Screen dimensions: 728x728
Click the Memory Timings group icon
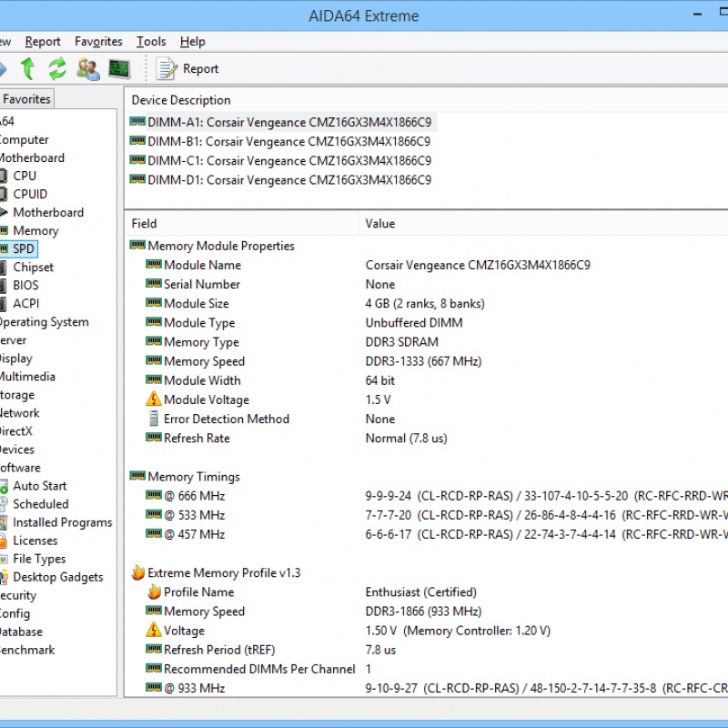point(137,475)
